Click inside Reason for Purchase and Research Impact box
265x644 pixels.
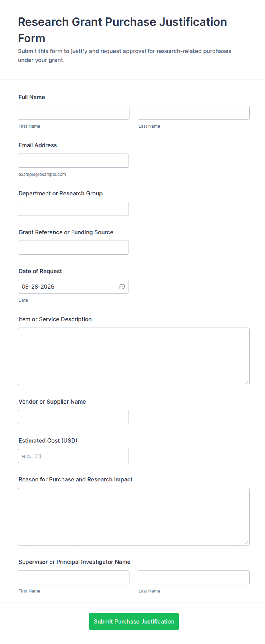(134, 517)
